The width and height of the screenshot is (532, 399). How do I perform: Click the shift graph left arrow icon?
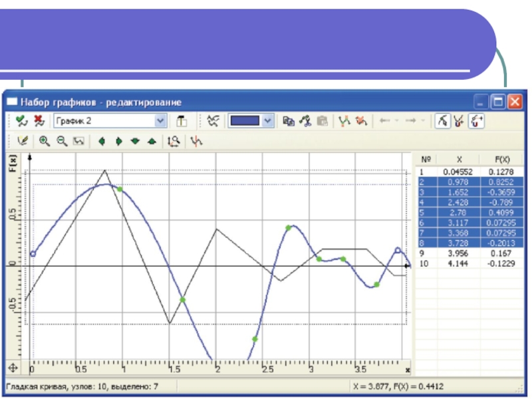pyautogui.click(x=102, y=141)
